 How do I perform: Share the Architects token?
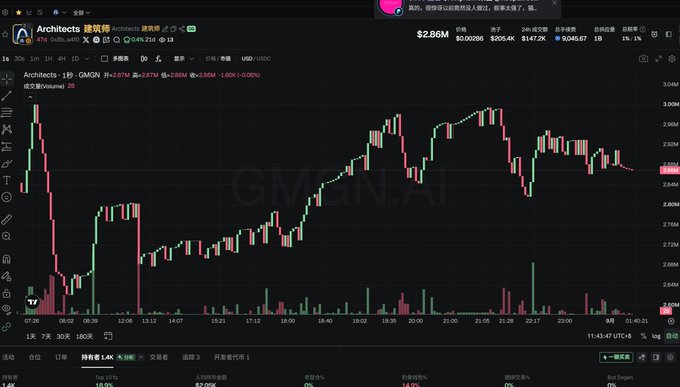182,29
